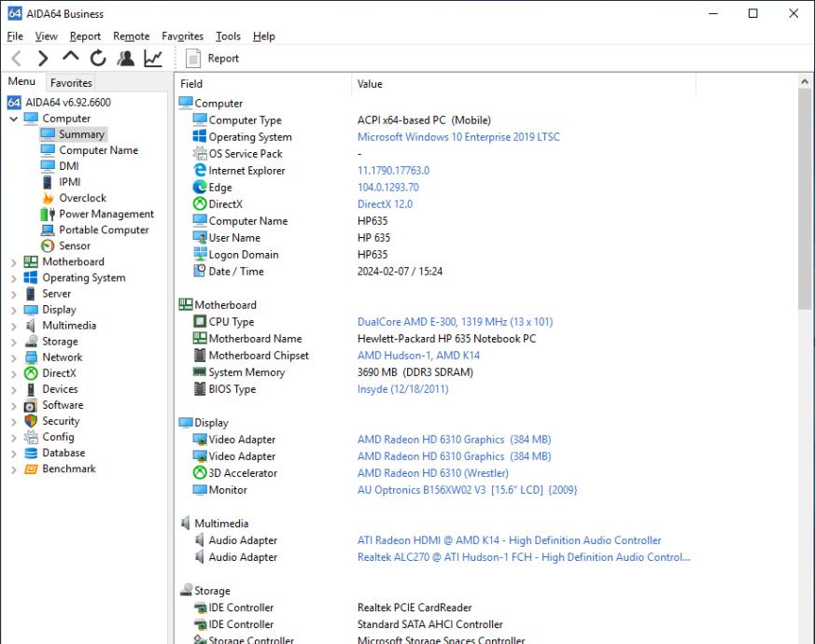The width and height of the screenshot is (815, 644).
Task: Open the user manager person icon
Action: (125, 59)
